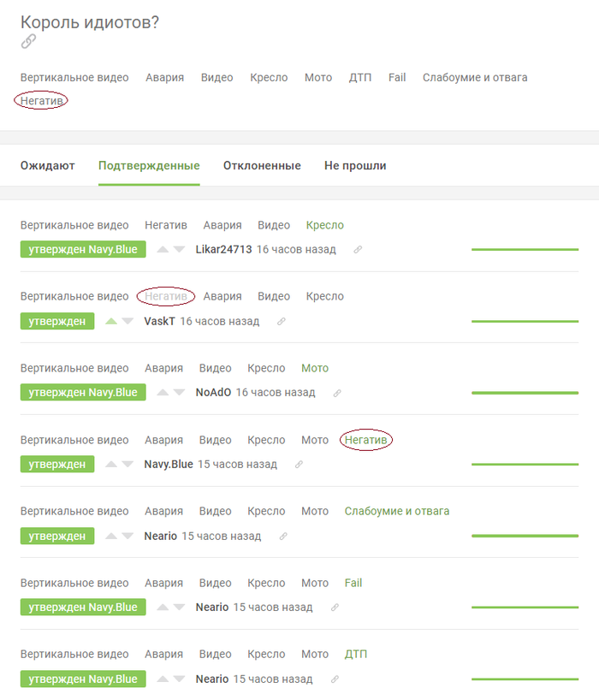This screenshot has height=700, width=599.
Task: Click the утвержден badge in VaskT's row
Action: click(57, 322)
